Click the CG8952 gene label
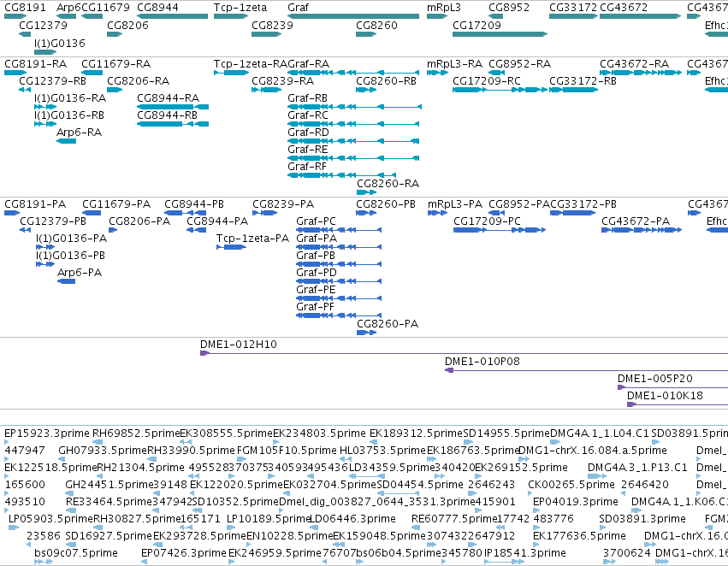 [x=509, y=8]
